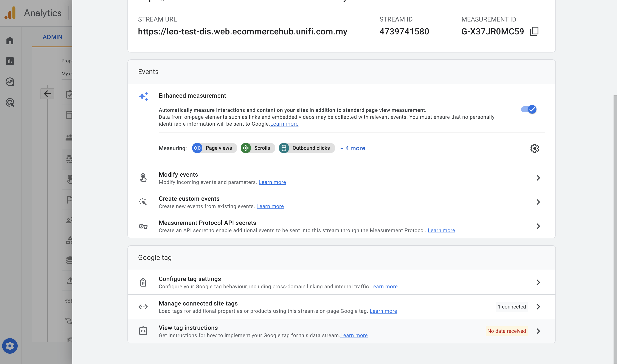Screen dimensions: 617x364
Task: Click the Analytics logo
Action: click(x=10, y=13)
